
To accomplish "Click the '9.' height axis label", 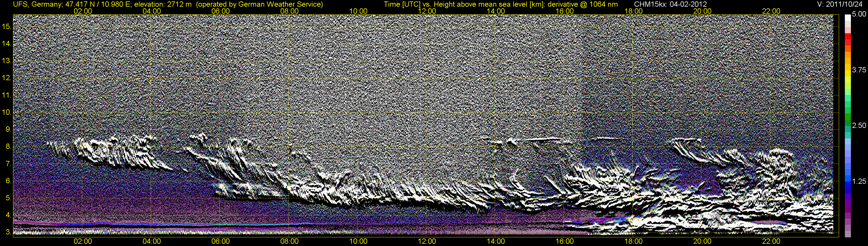I will click(9, 129).
